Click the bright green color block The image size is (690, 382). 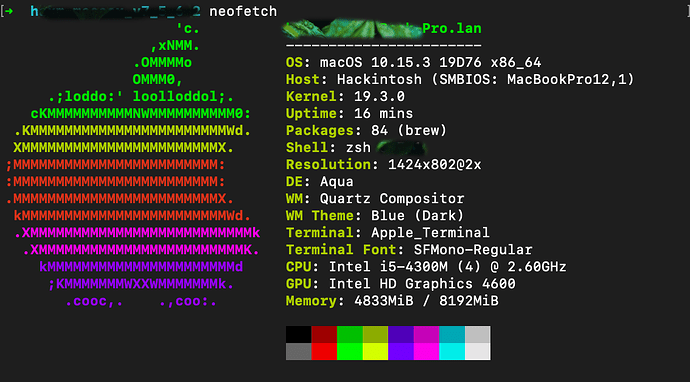349,352
